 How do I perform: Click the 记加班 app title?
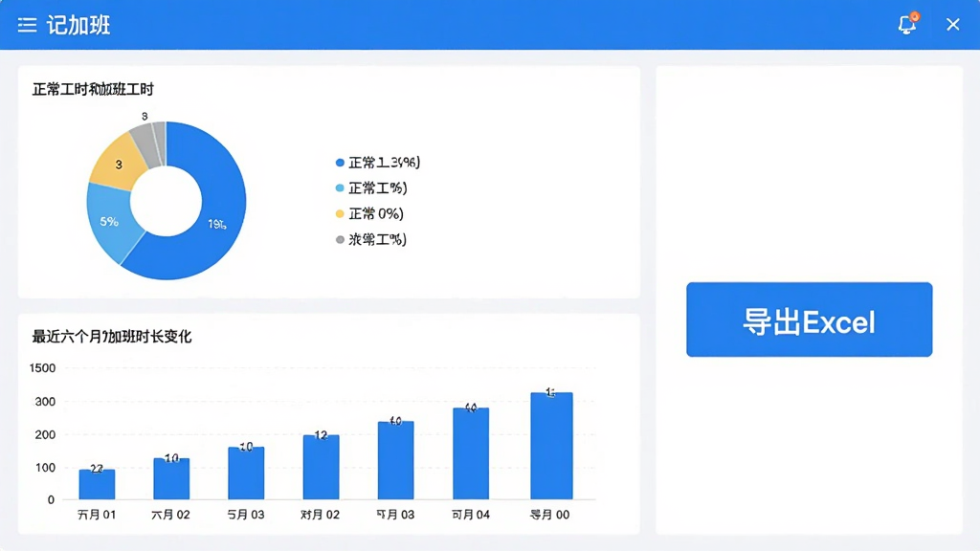78,25
